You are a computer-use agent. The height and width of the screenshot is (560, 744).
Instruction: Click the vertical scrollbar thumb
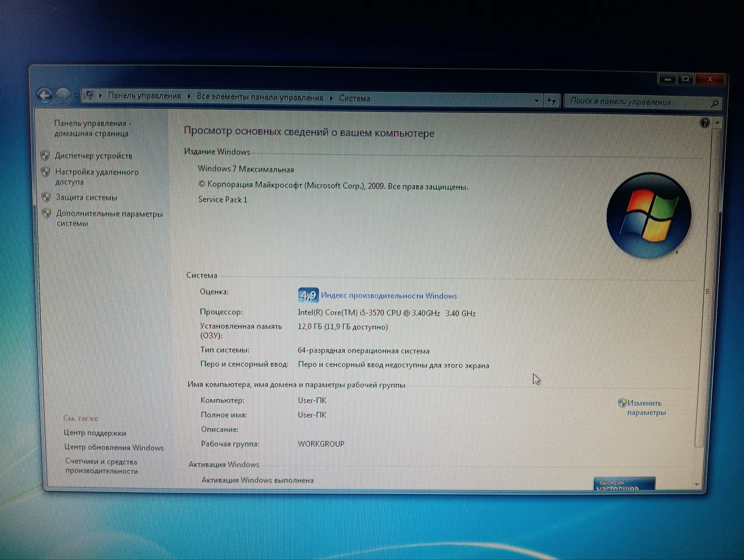(707, 288)
